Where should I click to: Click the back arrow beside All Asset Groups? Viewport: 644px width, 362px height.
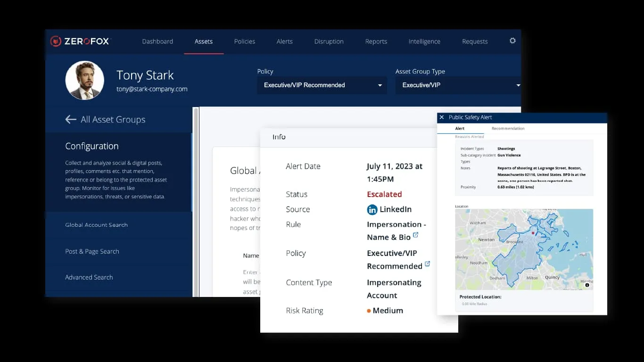coord(71,120)
